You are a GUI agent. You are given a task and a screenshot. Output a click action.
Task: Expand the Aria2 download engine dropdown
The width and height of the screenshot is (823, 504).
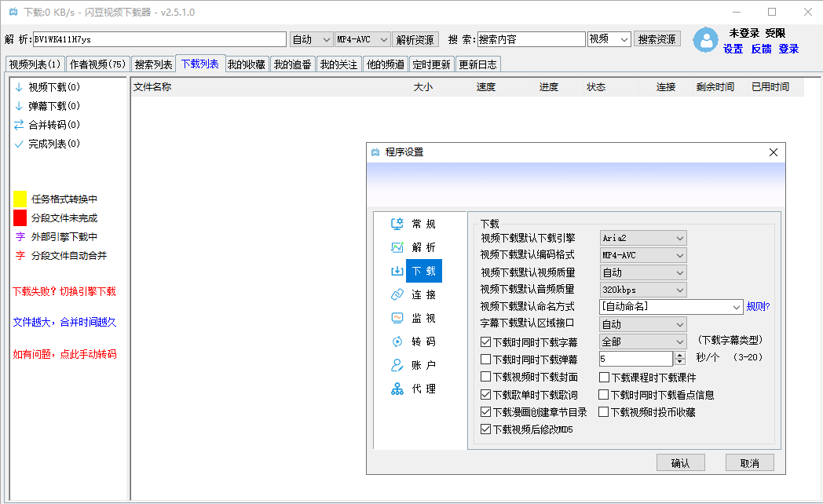coord(642,238)
